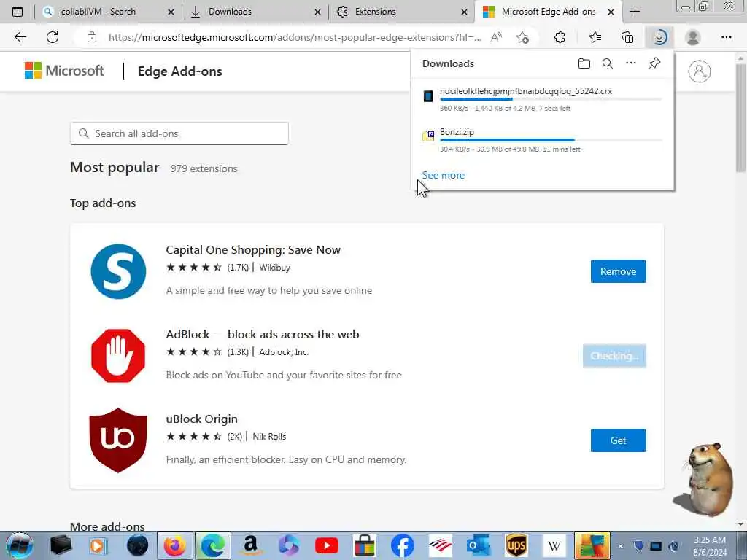
Task: Activate Read aloud icon in address bar
Action: click(x=496, y=37)
